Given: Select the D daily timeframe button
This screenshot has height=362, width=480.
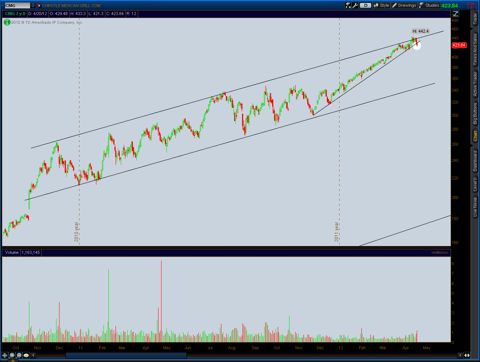Looking at the screenshot, I should pos(365,5).
